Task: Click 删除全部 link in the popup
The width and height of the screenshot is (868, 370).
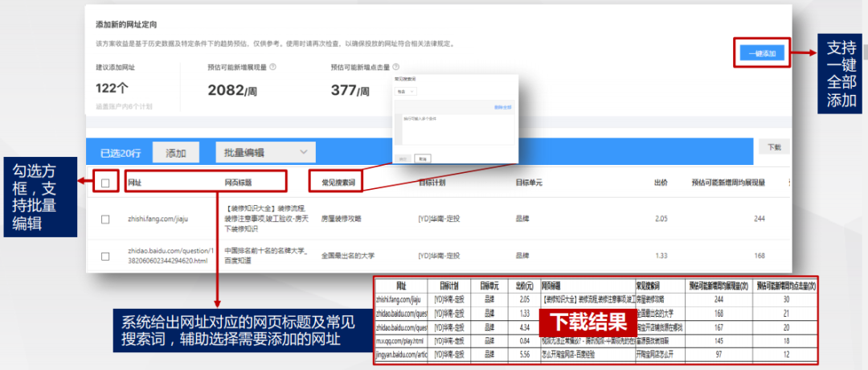Action: 502,107
